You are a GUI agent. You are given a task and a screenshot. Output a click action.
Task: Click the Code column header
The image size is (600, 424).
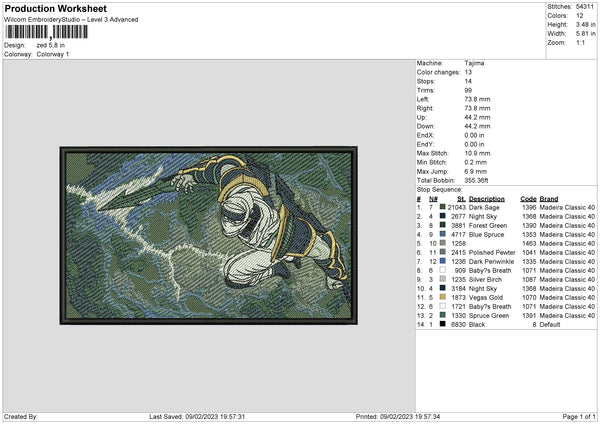pos(528,197)
